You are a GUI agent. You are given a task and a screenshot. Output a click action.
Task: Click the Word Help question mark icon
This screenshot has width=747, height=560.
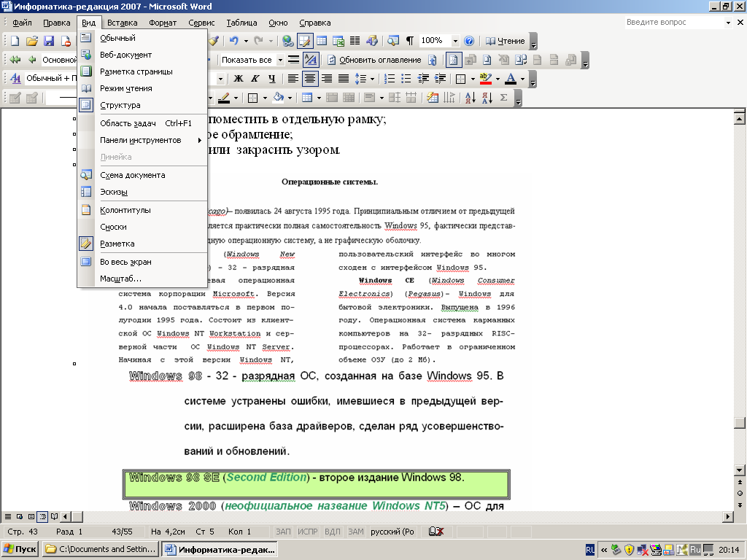tap(469, 41)
